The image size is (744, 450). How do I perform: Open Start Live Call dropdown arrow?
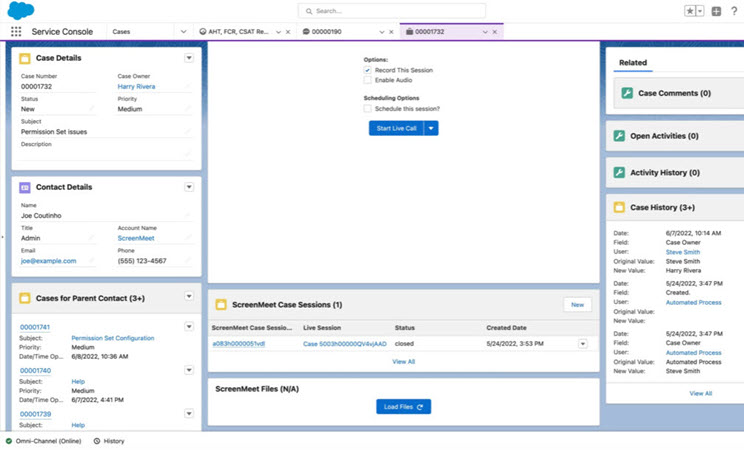tap(431, 128)
